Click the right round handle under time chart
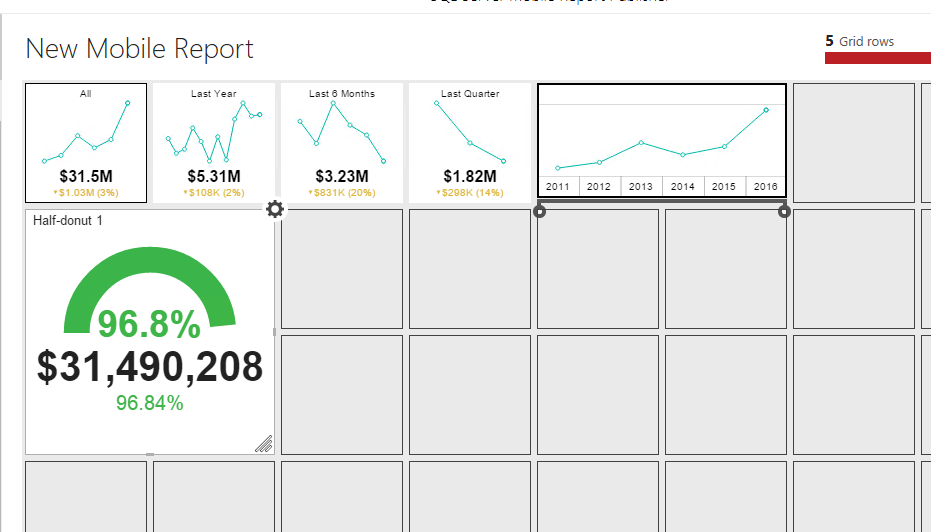Viewport: 931px width, 532px height. (784, 211)
